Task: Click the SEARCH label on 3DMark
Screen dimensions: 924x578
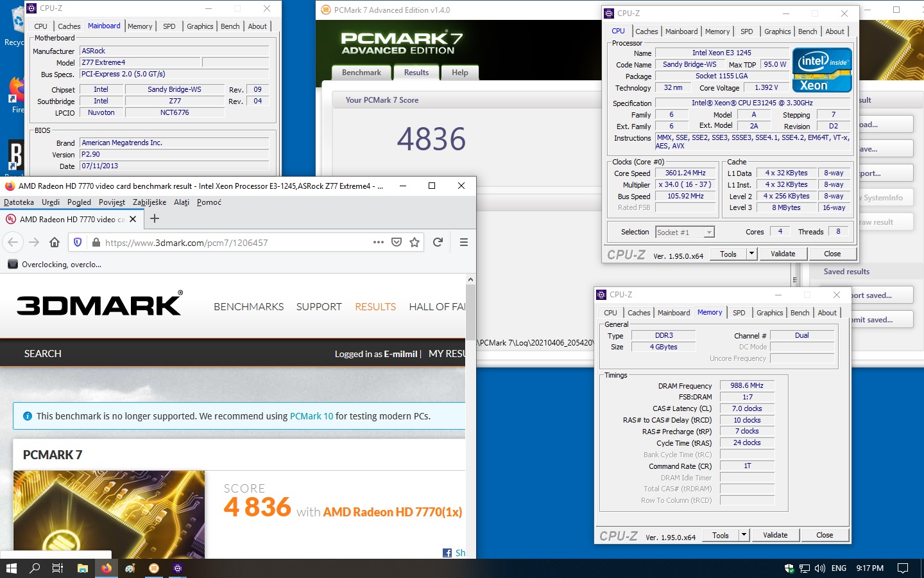Action: (43, 354)
